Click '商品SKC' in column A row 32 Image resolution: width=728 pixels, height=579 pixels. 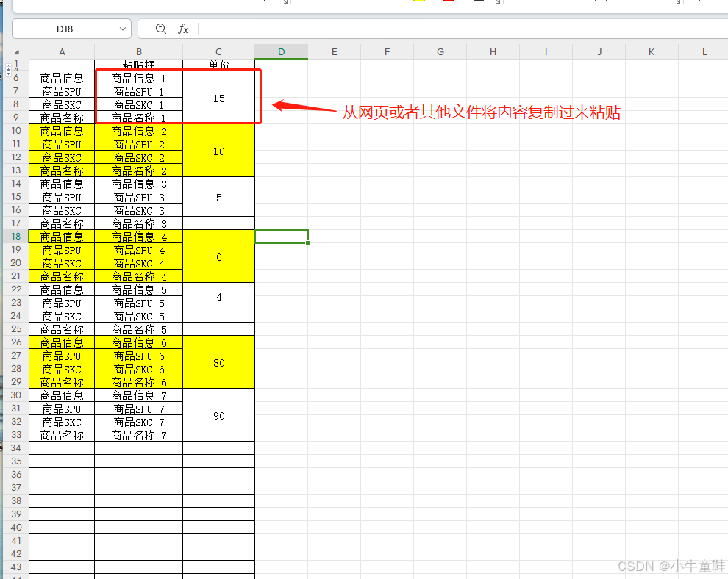click(x=62, y=422)
